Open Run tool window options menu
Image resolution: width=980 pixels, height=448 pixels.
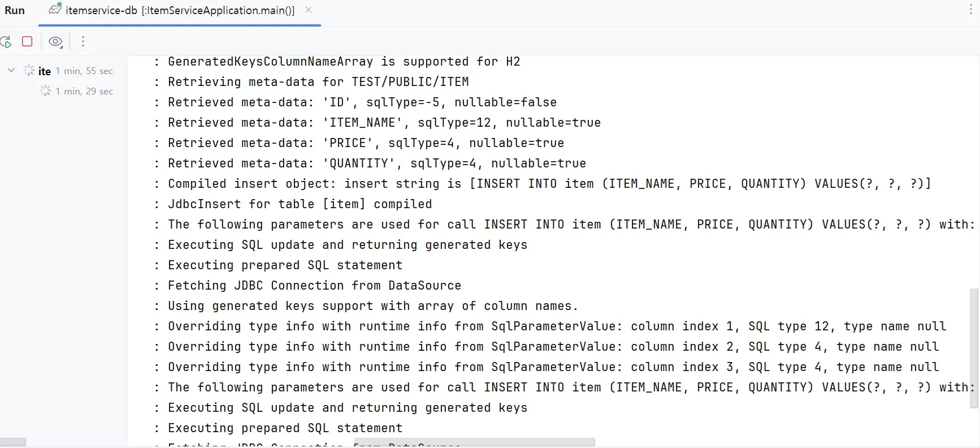click(970, 10)
